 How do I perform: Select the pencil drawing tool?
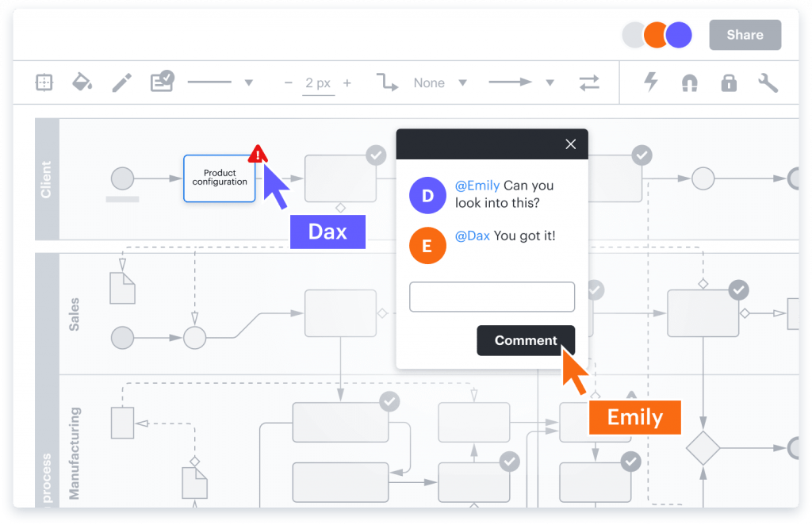coord(121,82)
